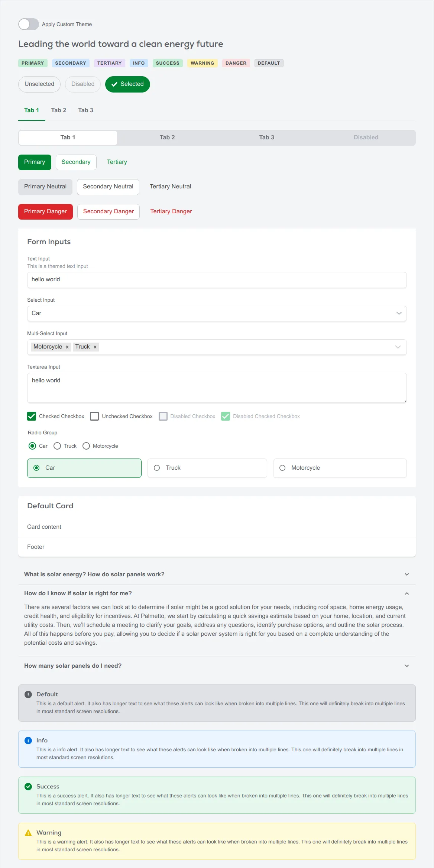Viewport: 434px width, 868px height.
Task: Remove the Truck tag from multi-select
Action: point(95,347)
